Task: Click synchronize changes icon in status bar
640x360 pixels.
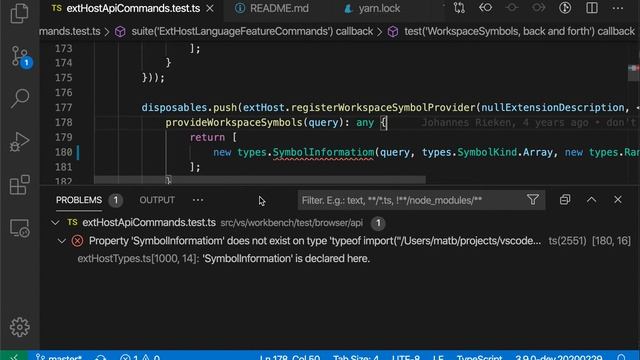Action: point(100,357)
